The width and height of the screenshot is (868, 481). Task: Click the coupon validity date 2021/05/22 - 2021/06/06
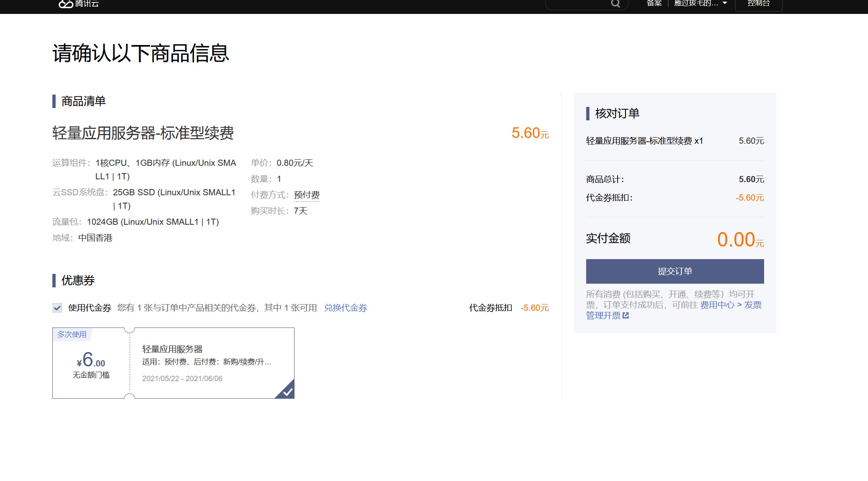pos(182,379)
